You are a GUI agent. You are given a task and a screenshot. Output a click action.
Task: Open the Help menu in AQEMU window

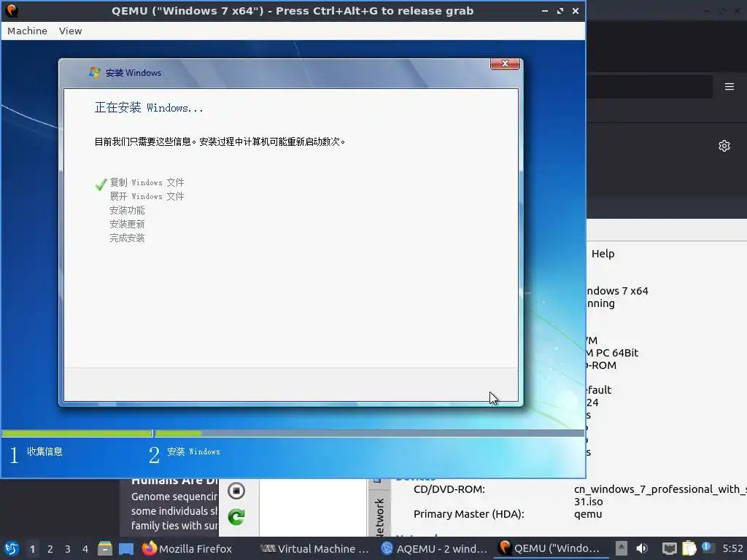(x=603, y=254)
